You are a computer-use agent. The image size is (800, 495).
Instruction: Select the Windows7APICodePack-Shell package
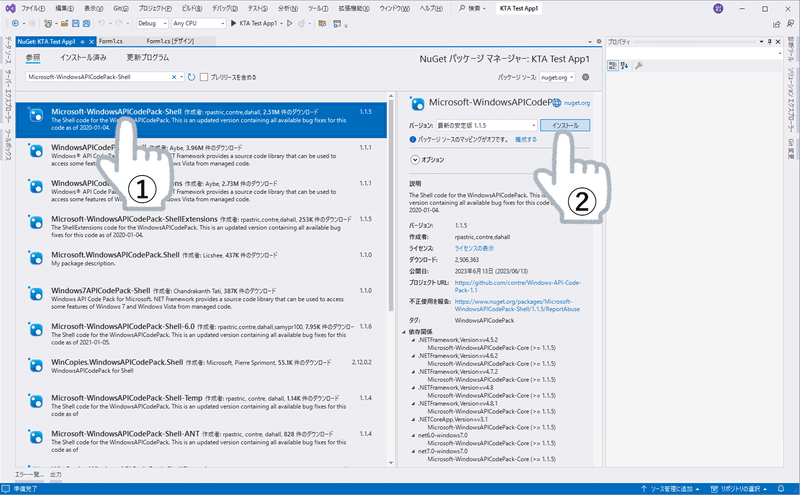(x=201, y=298)
